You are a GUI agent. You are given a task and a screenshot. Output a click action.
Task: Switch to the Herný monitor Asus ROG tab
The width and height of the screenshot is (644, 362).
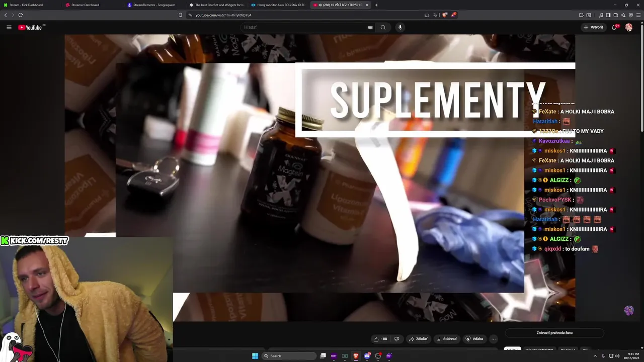pyautogui.click(x=278, y=5)
